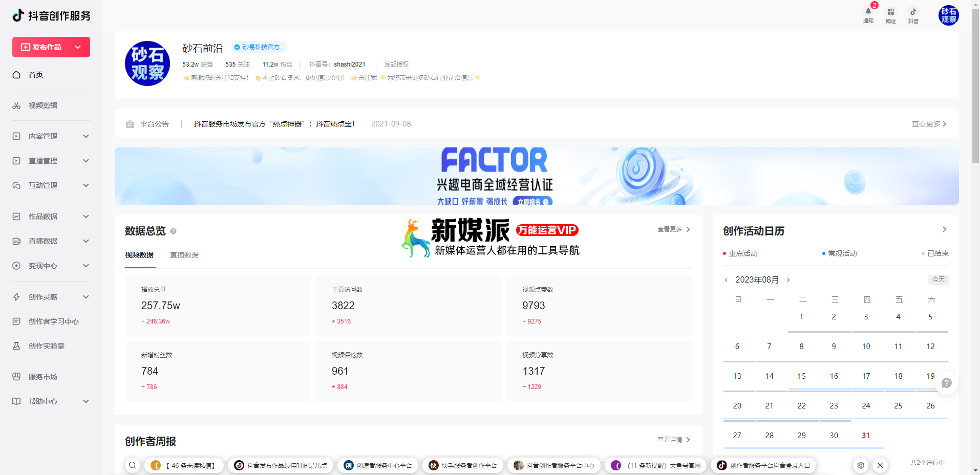Open 大鱼号官网 suggestion
Viewport: 980px width, 475px height.
(655, 465)
